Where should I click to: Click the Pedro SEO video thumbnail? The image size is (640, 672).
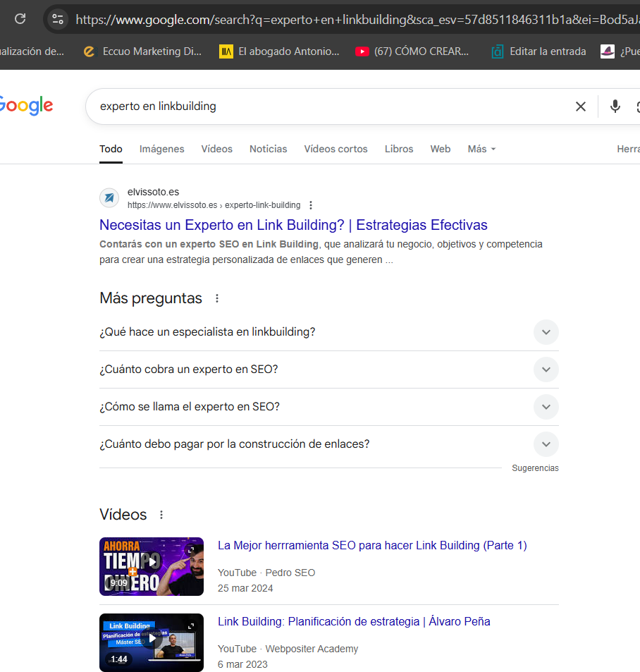(x=152, y=566)
